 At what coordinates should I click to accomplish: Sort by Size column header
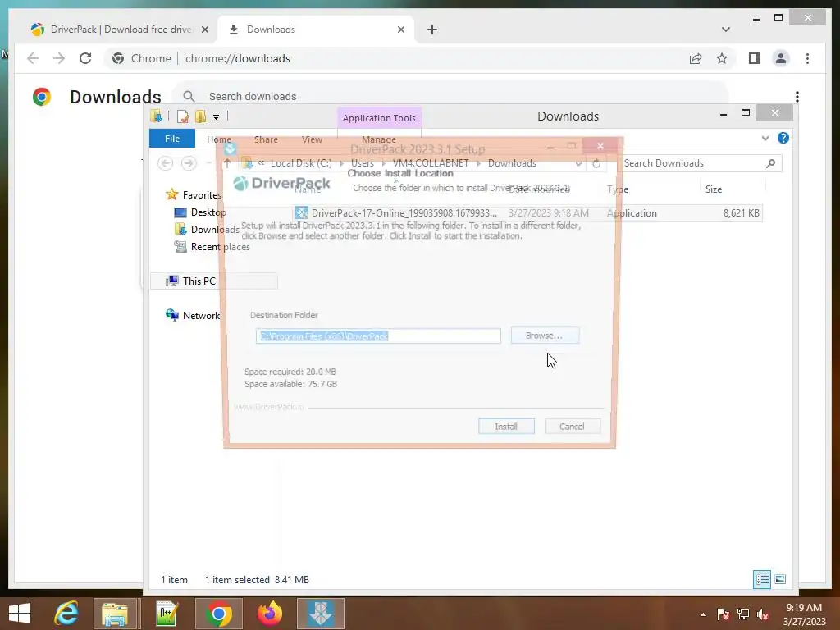[x=714, y=189]
